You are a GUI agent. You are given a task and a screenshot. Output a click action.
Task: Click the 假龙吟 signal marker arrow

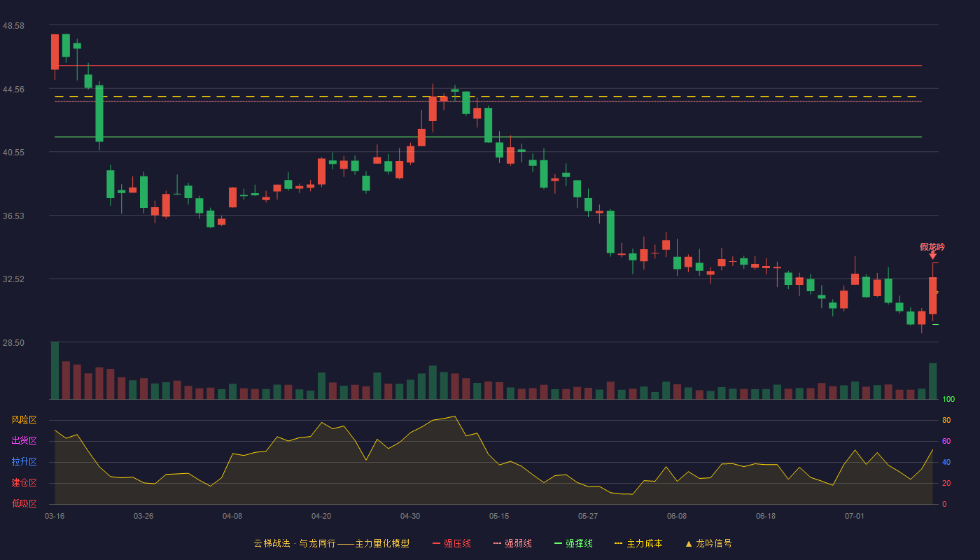pyautogui.click(x=932, y=255)
